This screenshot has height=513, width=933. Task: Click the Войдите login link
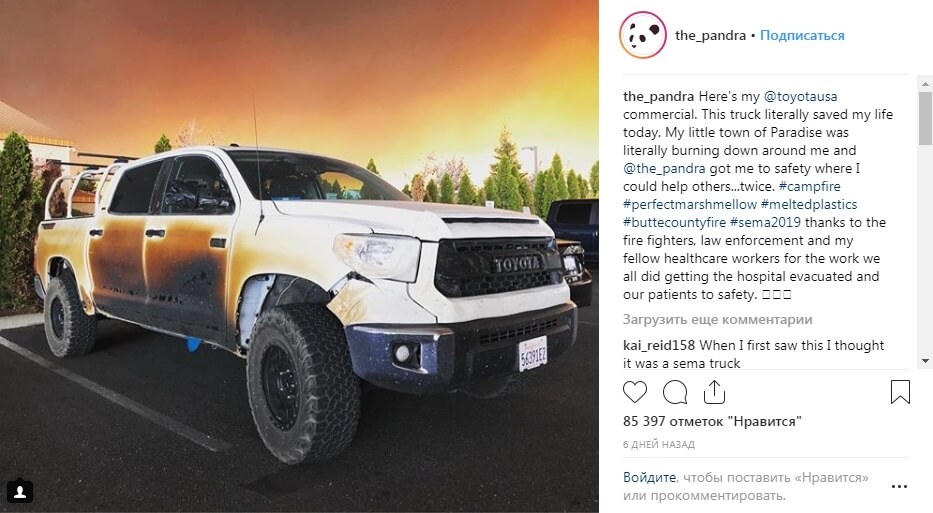pyautogui.click(x=649, y=477)
